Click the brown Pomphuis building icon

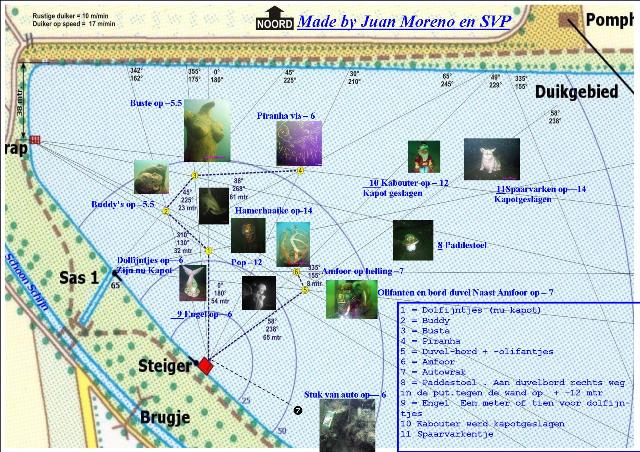point(571,19)
